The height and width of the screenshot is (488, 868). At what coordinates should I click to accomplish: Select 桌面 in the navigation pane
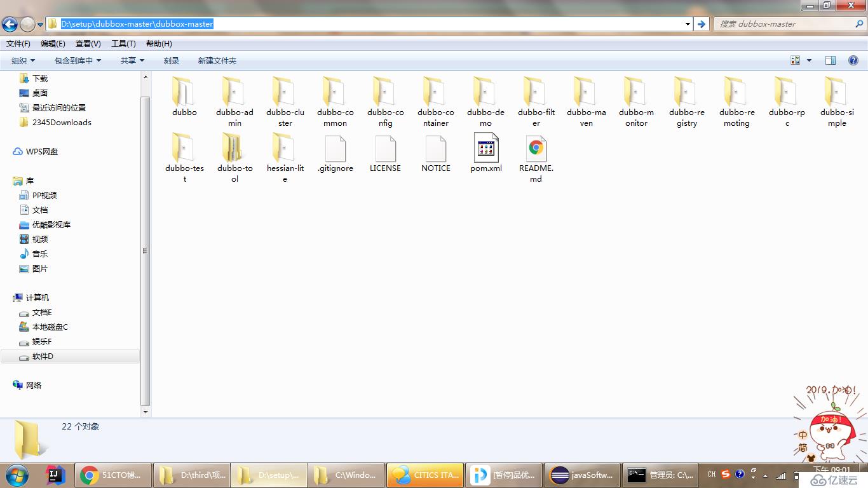click(x=34, y=93)
